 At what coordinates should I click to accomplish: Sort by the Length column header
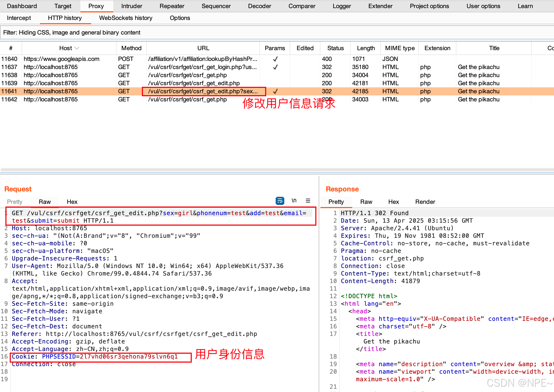point(365,48)
